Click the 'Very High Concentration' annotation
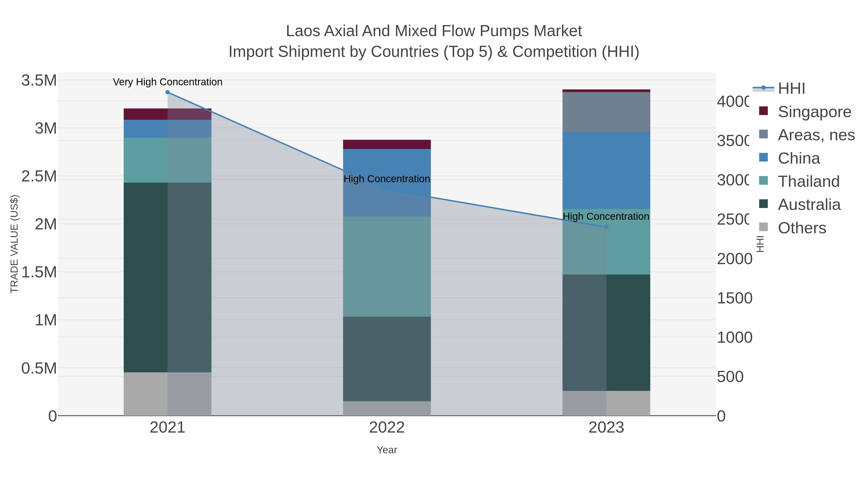 coord(168,82)
